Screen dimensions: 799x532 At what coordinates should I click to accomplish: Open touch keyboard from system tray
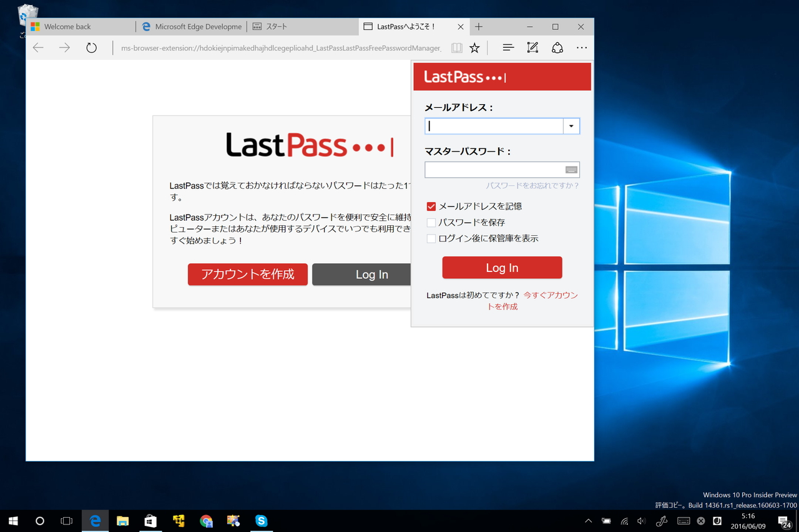click(684, 521)
